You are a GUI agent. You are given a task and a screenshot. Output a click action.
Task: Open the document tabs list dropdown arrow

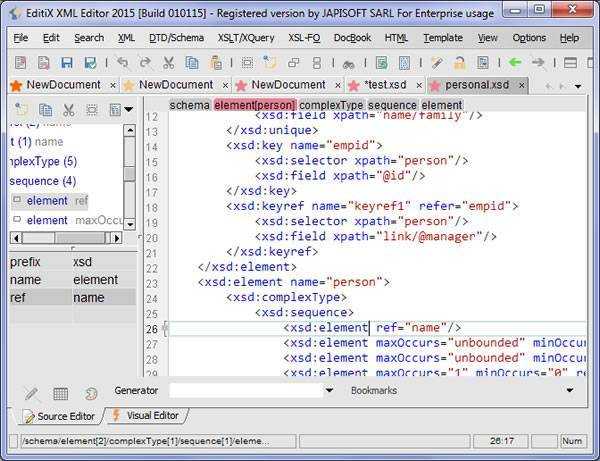tap(578, 86)
